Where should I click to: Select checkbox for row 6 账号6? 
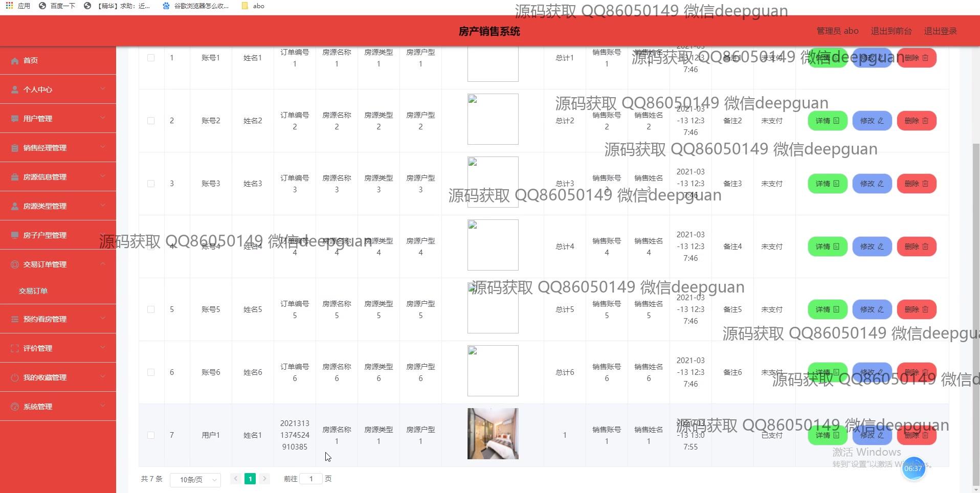(x=151, y=372)
